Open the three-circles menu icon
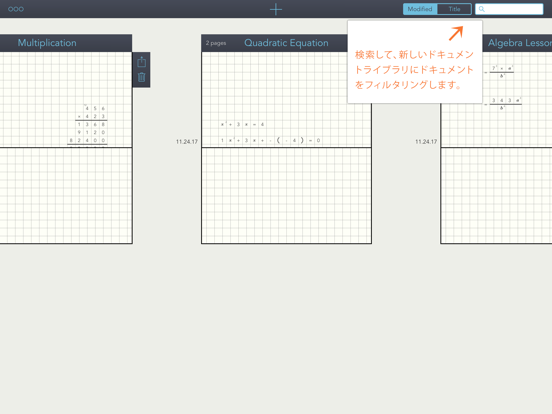The image size is (552, 414). click(16, 9)
